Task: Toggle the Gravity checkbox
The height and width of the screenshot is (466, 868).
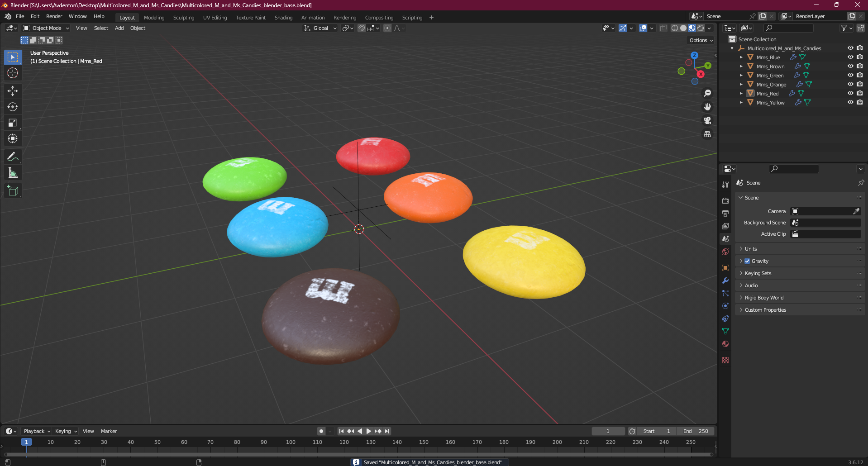Action: tap(747, 261)
